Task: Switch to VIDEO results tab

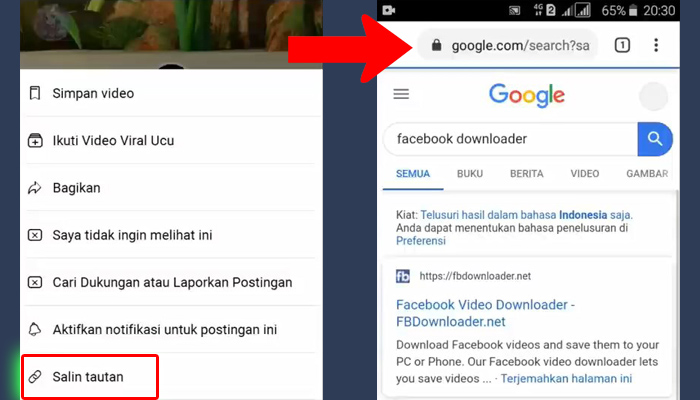Action: (585, 174)
